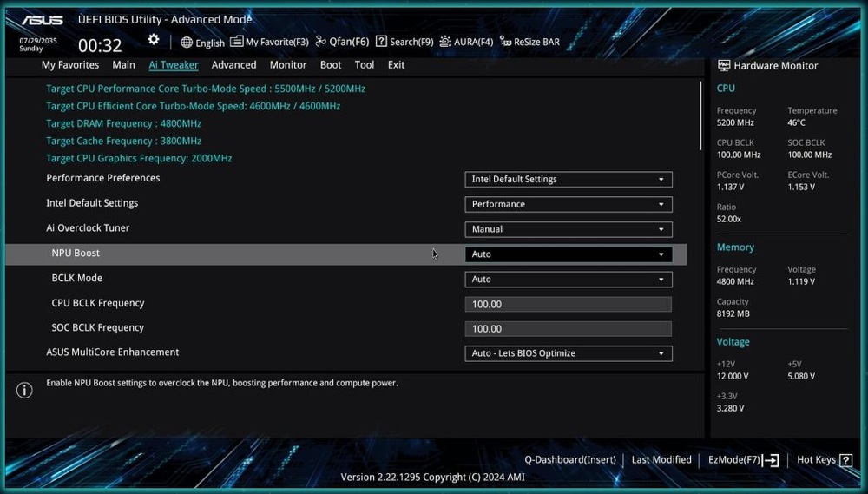Image resolution: width=868 pixels, height=494 pixels.
Task: Click the ReSize BAR icon
Action: (x=505, y=42)
